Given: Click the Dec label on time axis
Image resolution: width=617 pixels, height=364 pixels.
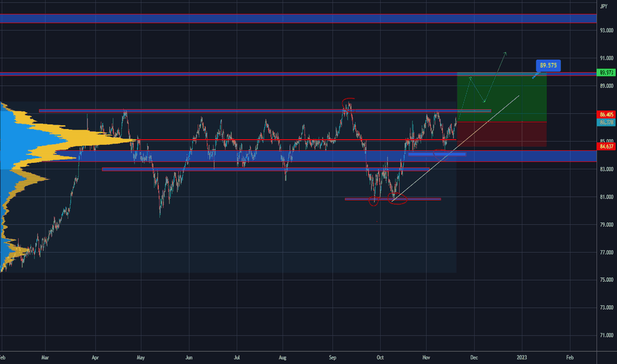Looking at the screenshot, I should 474,357.
